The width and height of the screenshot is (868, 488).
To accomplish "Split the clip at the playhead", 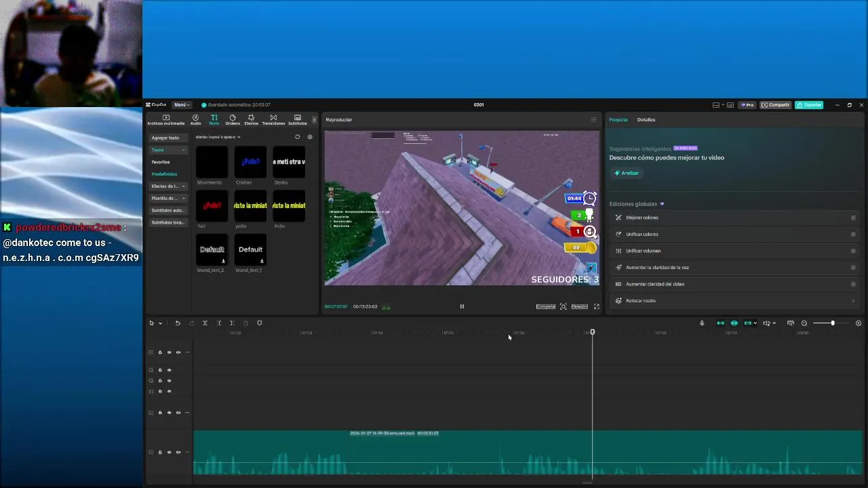I will click(x=205, y=323).
